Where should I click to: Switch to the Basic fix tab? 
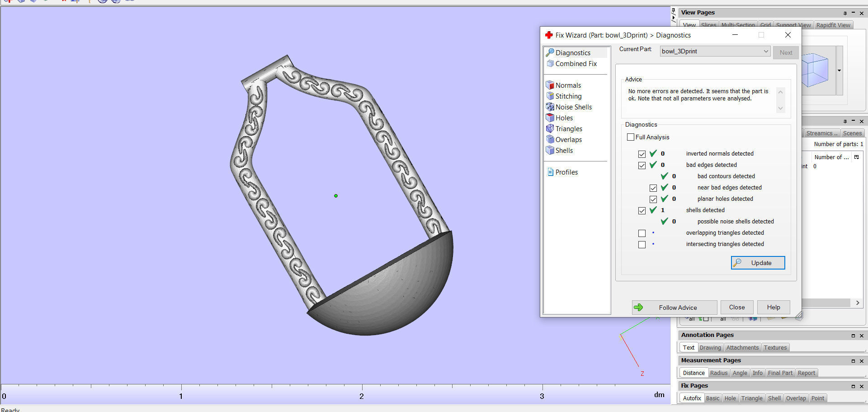[713, 398]
